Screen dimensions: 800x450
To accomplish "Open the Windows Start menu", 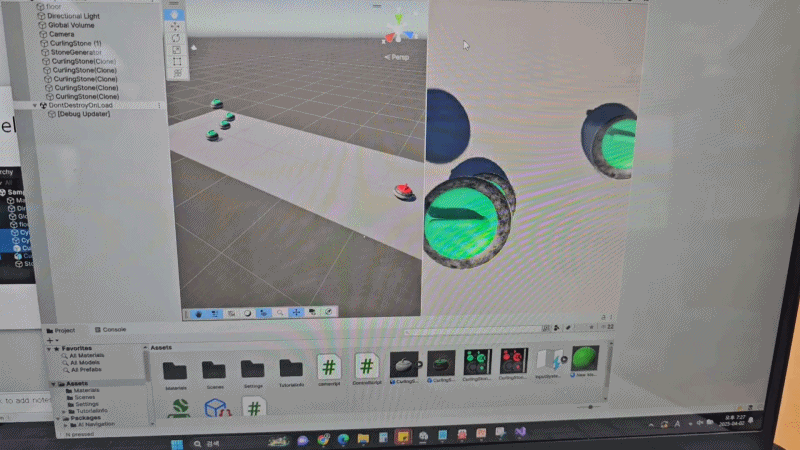I will coord(177,444).
